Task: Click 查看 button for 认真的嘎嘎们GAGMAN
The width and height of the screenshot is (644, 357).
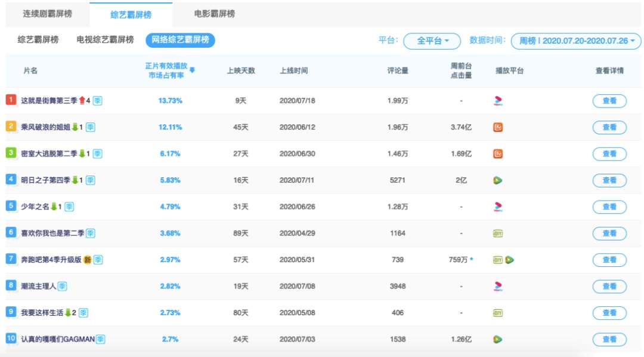Action: coord(609,339)
